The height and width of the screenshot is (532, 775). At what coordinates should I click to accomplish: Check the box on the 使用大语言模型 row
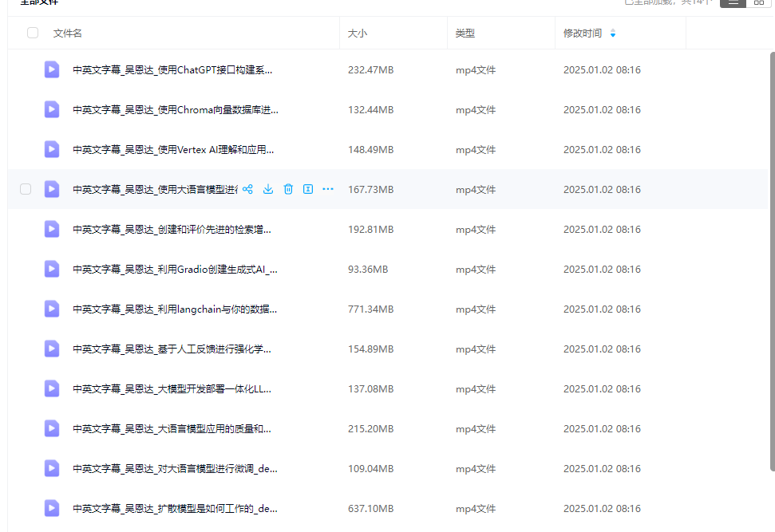point(26,189)
